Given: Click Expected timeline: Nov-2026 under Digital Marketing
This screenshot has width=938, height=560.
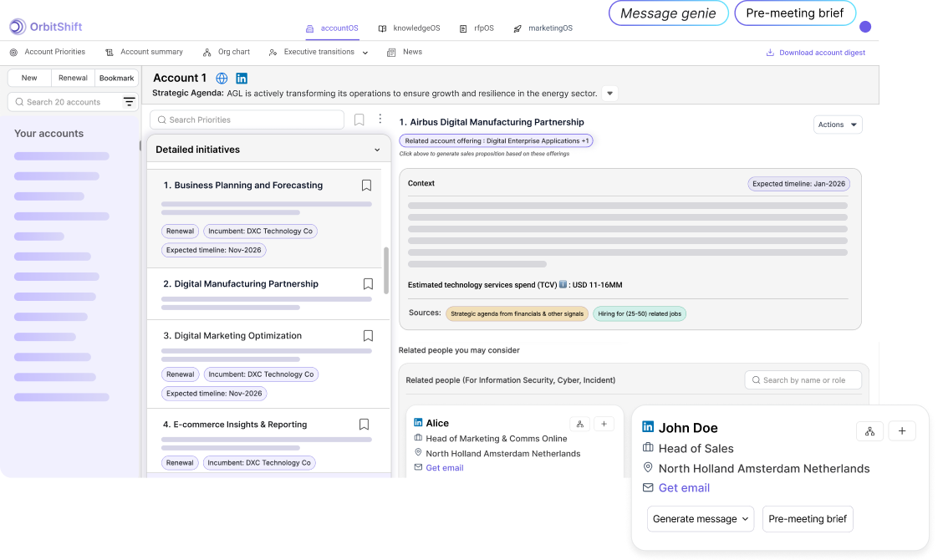Looking at the screenshot, I should 214,394.
